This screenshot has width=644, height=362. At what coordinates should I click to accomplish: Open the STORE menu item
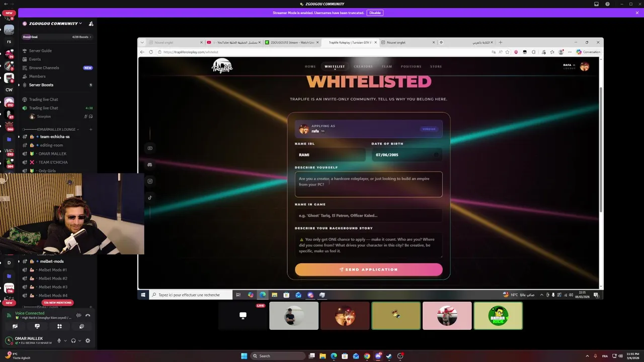tap(436, 66)
